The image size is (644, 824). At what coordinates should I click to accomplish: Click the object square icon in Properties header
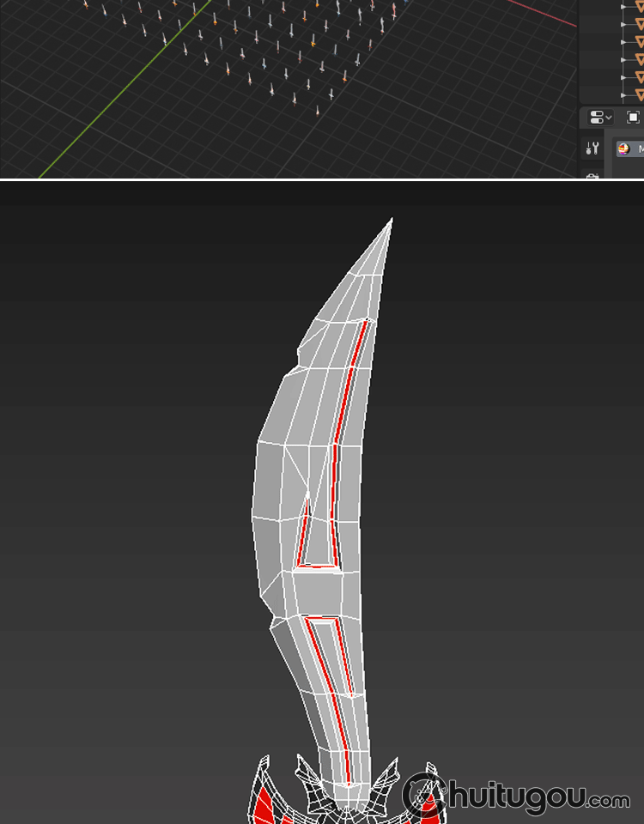click(633, 118)
